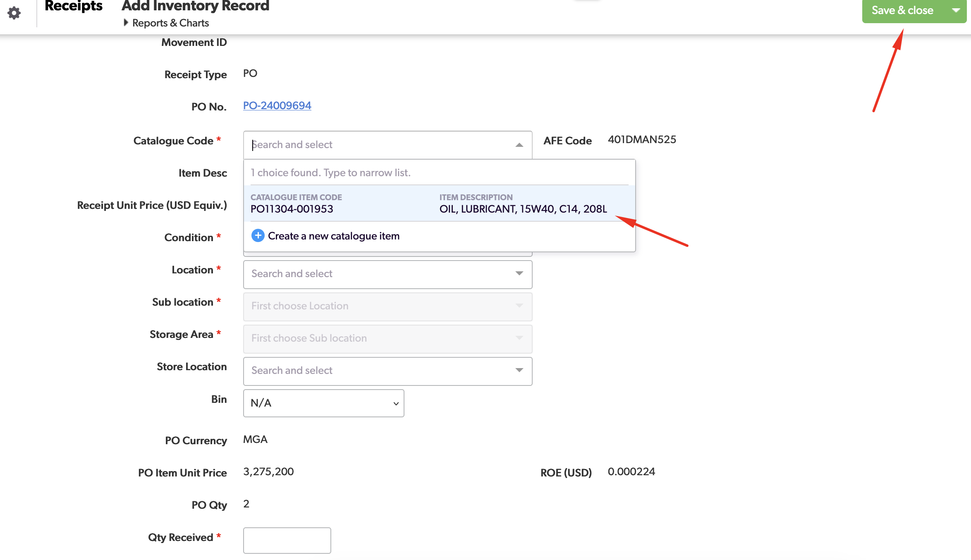This screenshot has height=560, width=971.
Task: Select catalogue item PO11304-001953
Action: coord(292,209)
